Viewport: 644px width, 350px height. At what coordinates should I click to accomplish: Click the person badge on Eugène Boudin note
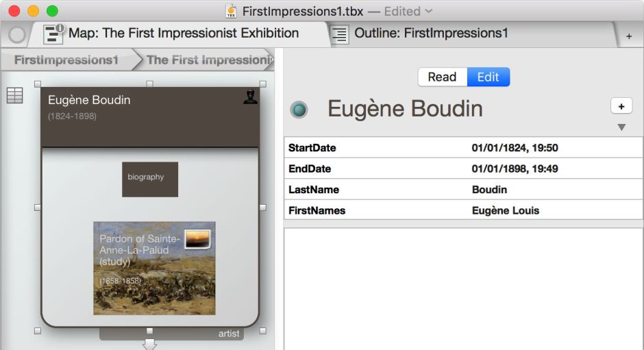pyautogui.click(x=250, y=97)
